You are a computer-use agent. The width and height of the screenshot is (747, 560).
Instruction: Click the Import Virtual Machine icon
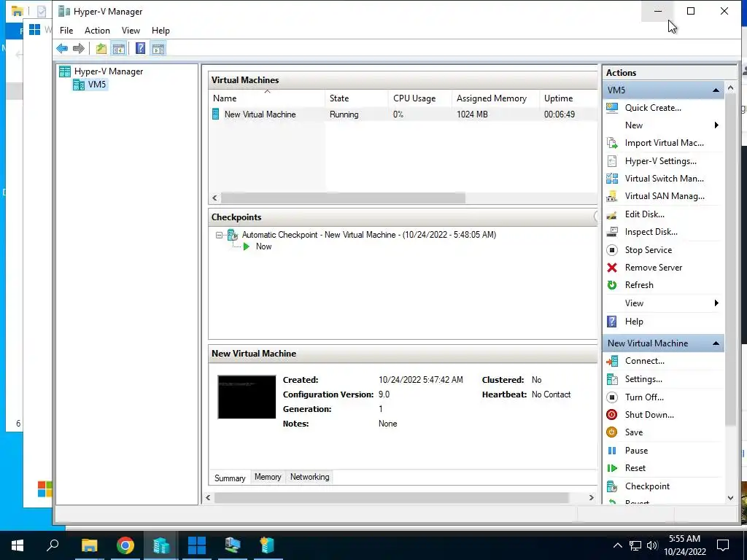[x=612, y=143]
